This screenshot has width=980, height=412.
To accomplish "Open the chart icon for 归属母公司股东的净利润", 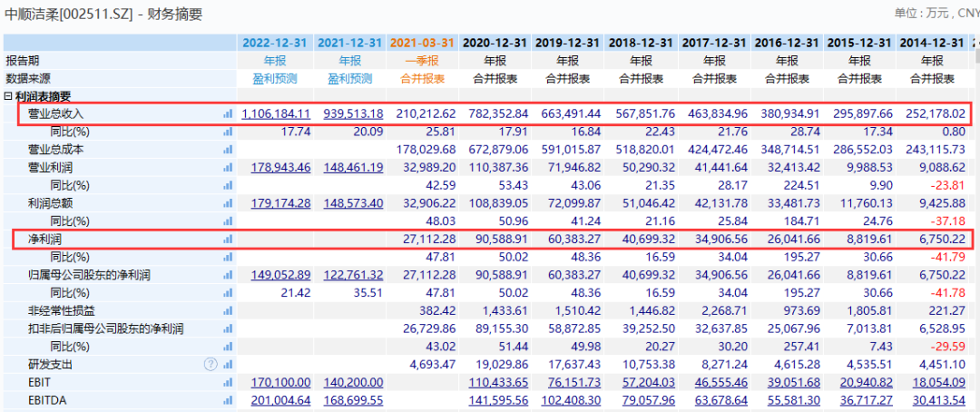I will tap(228, 275).
